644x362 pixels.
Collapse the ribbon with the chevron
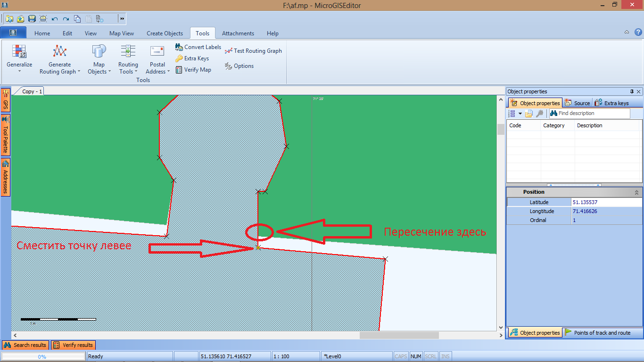627,33
